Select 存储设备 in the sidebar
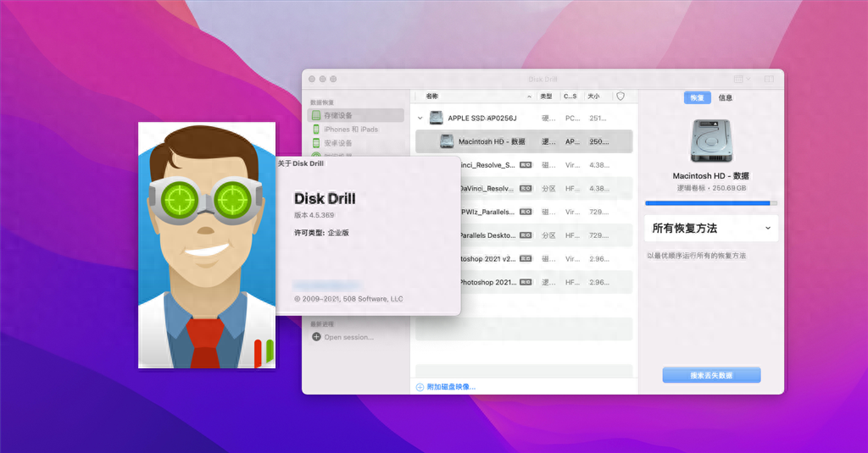The width and height of the screenshot is (868, 453). tap(337, 115)
